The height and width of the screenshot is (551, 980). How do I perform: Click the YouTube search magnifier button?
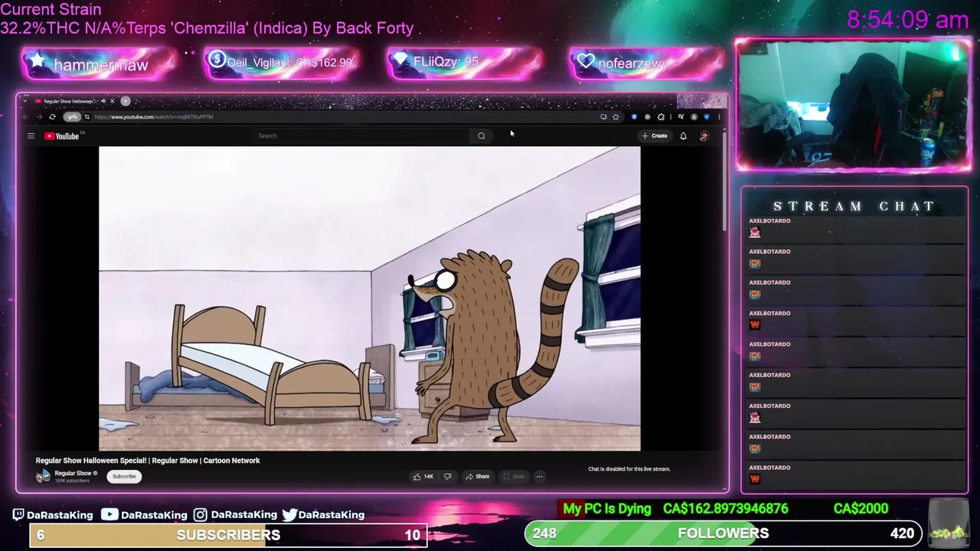point(482,136)
